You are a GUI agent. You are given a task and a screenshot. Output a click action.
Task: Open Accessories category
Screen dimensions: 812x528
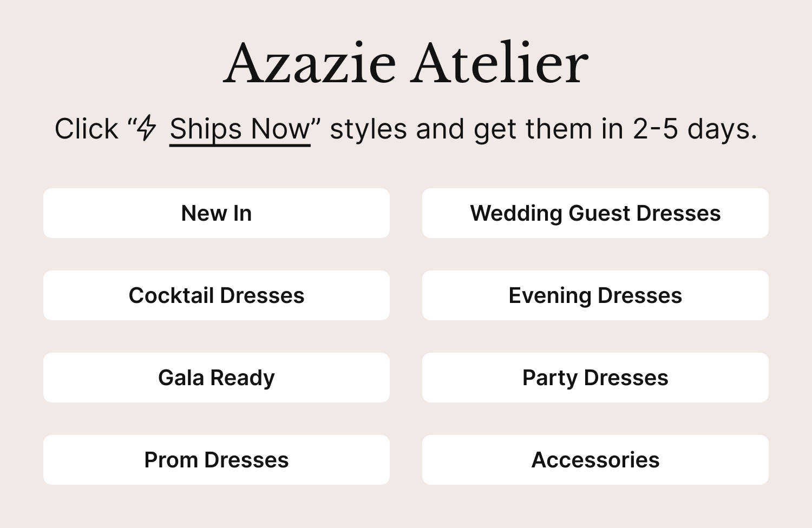tap(595, 460)
